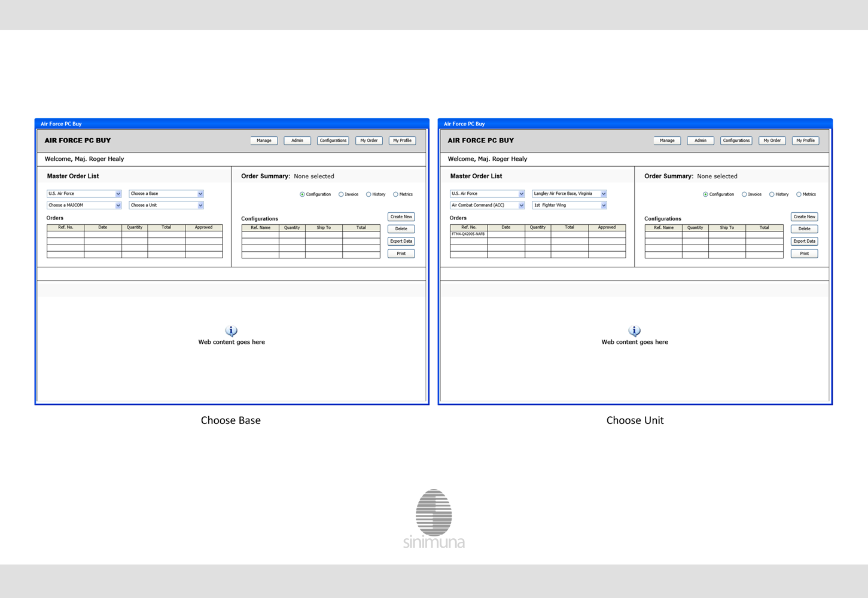Select Invoice radio in Choose Base window
The width and height of the screenshot is (868, 598).
(341, 194)
